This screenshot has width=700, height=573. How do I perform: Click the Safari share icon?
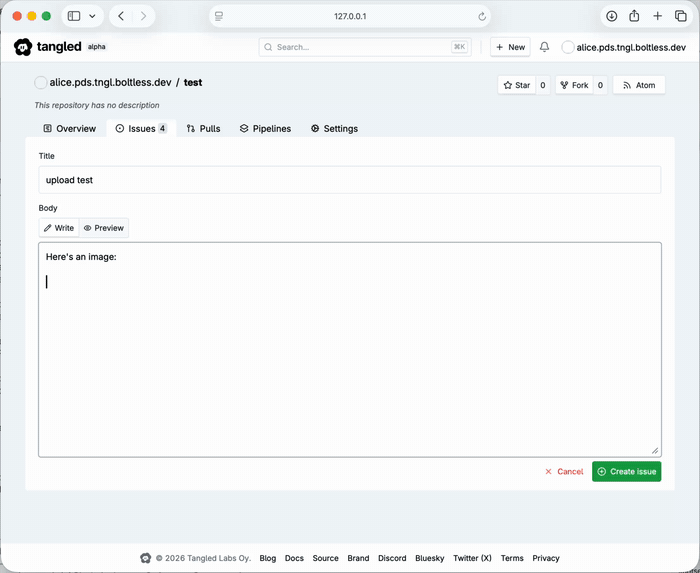pos(634,16)
